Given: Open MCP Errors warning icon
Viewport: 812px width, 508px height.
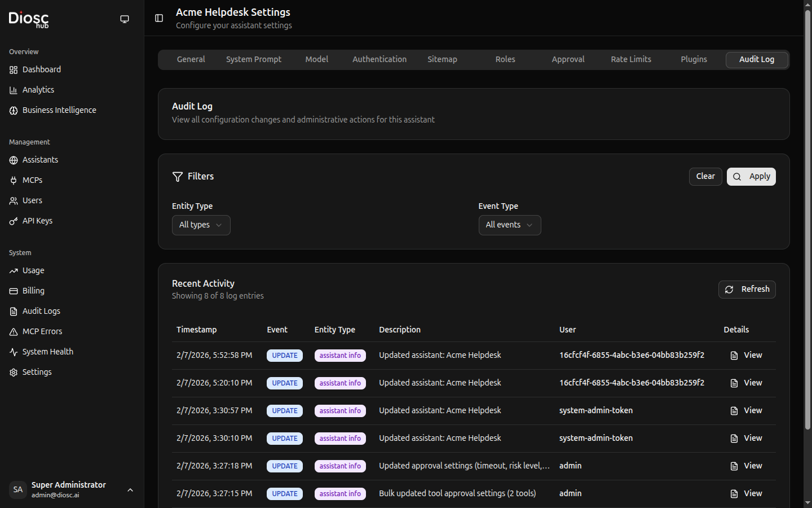Looking at the screenshot, I should [x=14, y=332].
